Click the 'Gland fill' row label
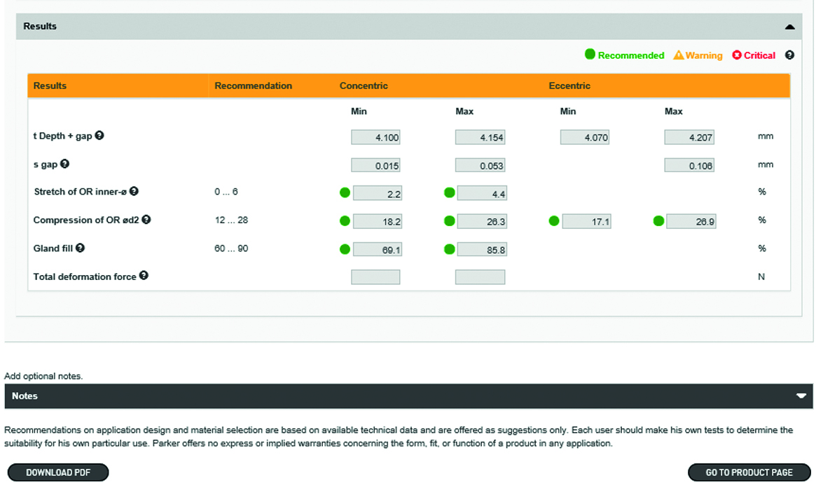 [53, 248]
